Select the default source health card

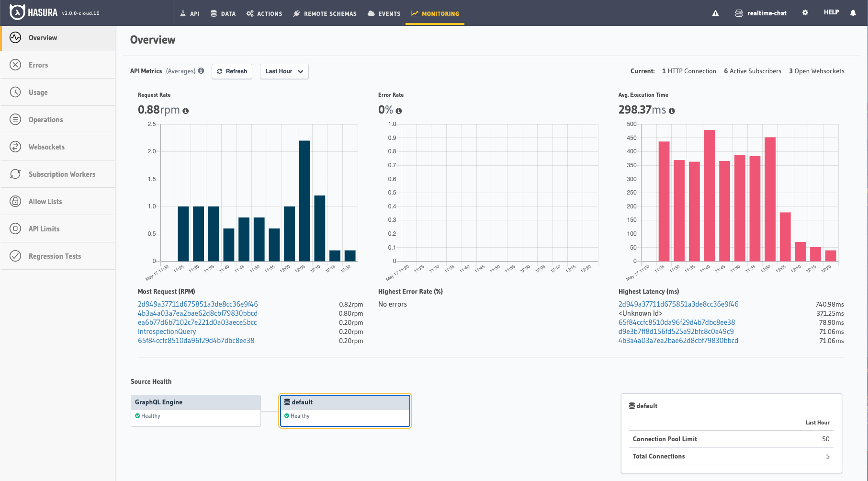[x=345, y=410]
